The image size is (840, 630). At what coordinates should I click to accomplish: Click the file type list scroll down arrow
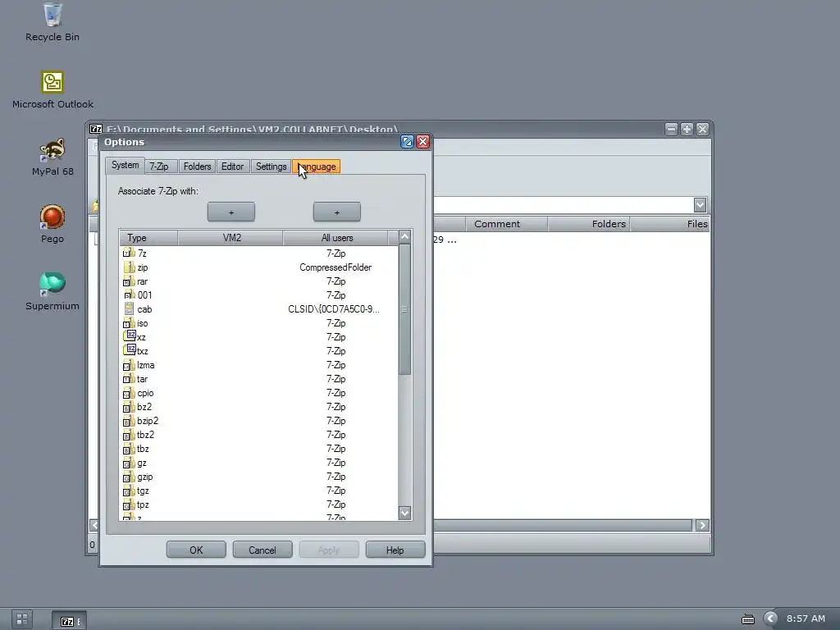point(405,513)
